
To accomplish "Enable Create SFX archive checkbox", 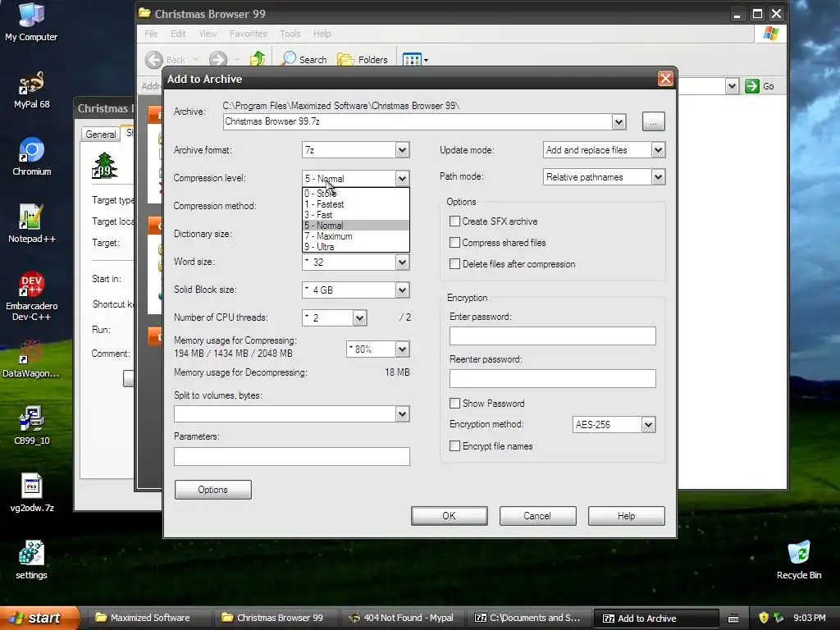I will click(x=454, y=221).
